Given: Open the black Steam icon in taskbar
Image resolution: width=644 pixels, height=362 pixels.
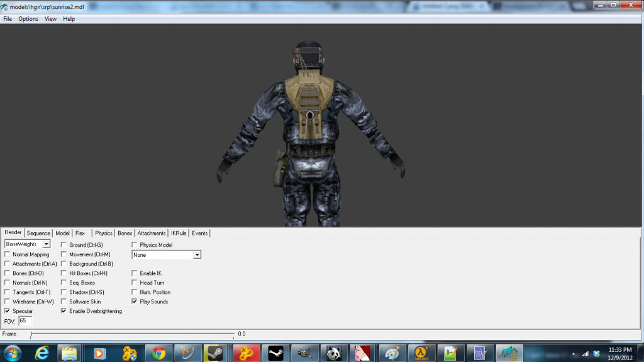Looking at the screenshot, I should tap(275, 353).
